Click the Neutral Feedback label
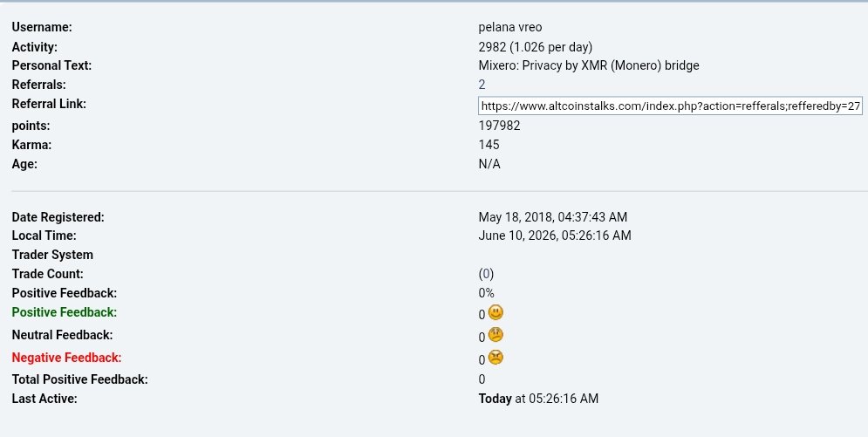Screen dimensions: 868x437 (62, 335)
